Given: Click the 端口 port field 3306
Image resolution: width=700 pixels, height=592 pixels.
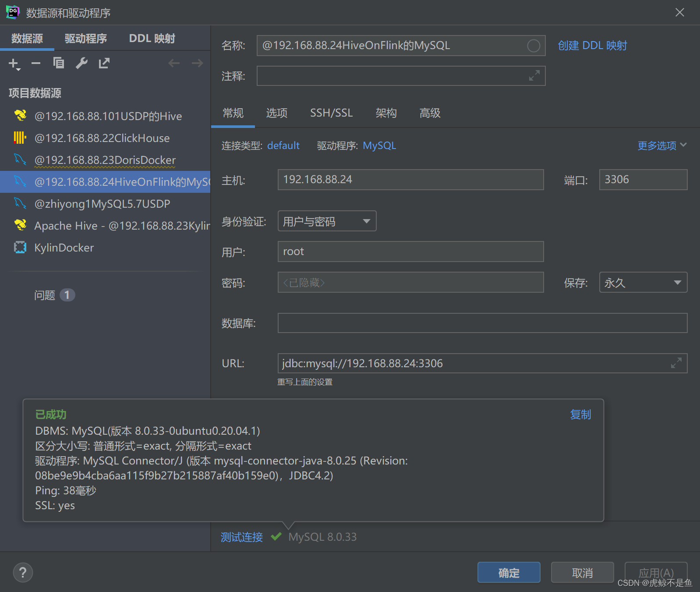Looking at the screenshot, I should point(643,180).
